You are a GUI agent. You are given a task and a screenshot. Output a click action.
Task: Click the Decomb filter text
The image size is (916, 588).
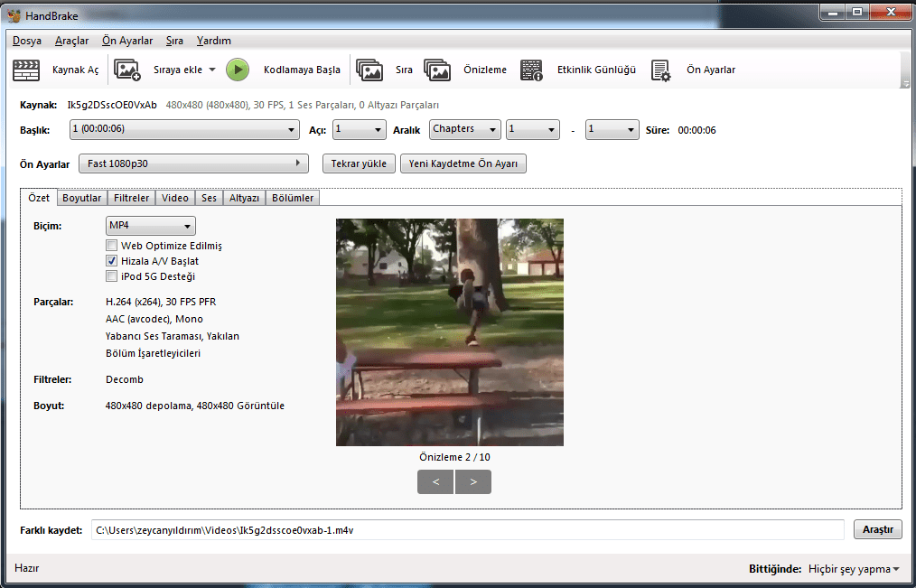click(125, 379)
